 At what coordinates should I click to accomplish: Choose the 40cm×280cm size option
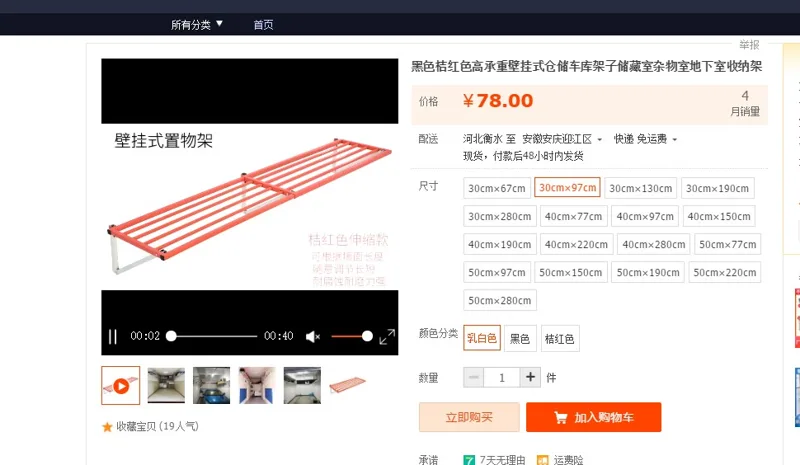click(x=654, y=244)
